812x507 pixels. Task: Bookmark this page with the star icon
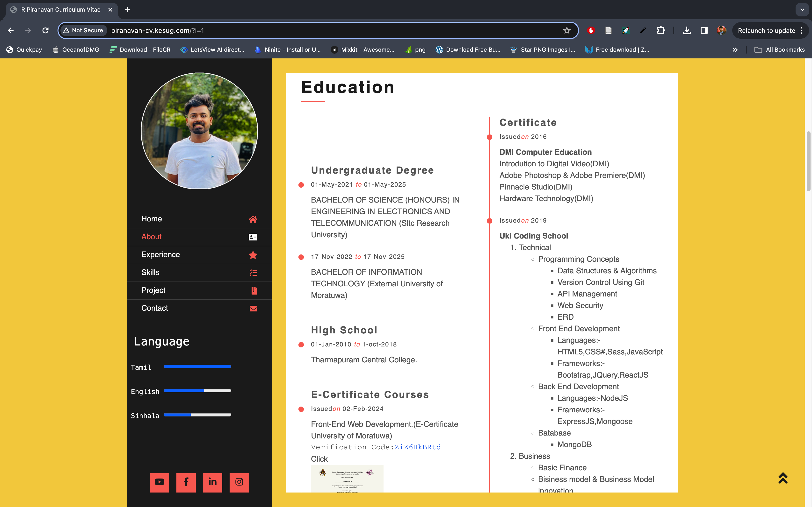tap(567, 30)
